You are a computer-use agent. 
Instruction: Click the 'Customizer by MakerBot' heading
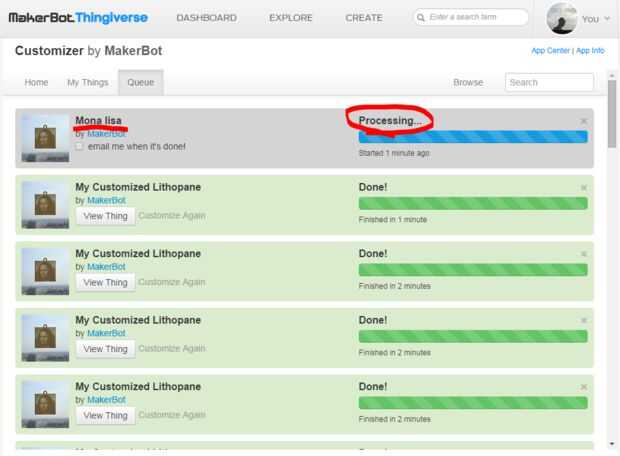click(x=89, y=51)
